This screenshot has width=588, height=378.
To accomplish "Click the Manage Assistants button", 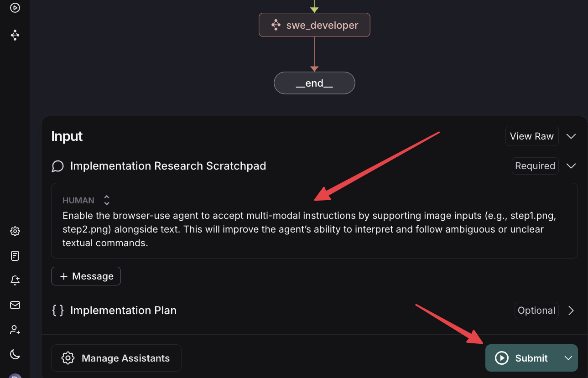I will tap(116, 358).
